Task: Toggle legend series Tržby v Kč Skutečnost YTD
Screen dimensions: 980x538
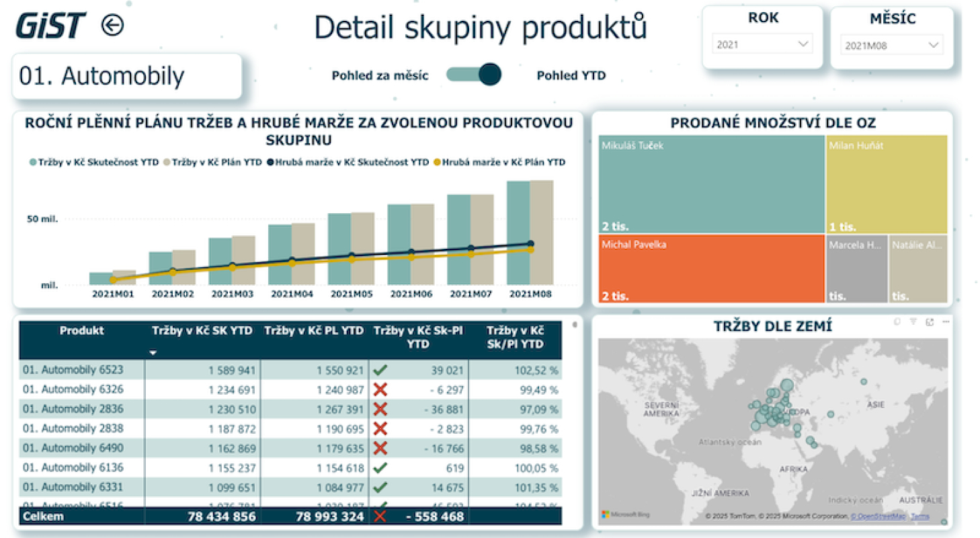Action: [94, 162]
